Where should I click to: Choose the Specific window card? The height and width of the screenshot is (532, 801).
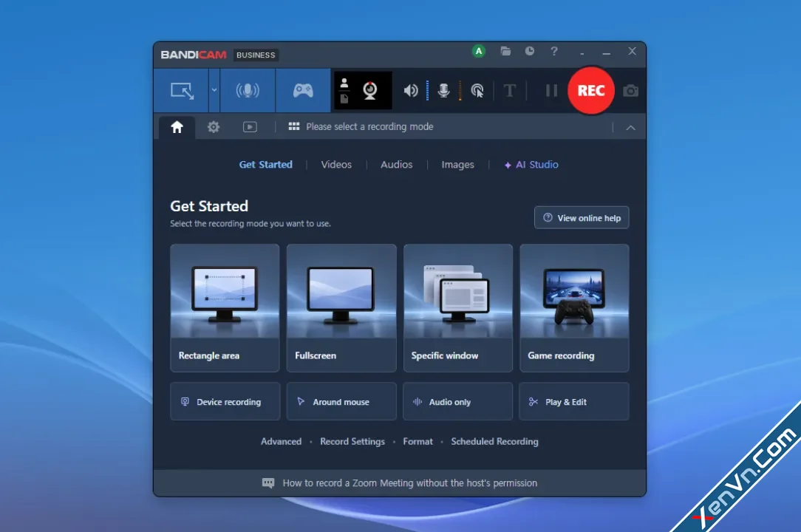click(457, 307)
